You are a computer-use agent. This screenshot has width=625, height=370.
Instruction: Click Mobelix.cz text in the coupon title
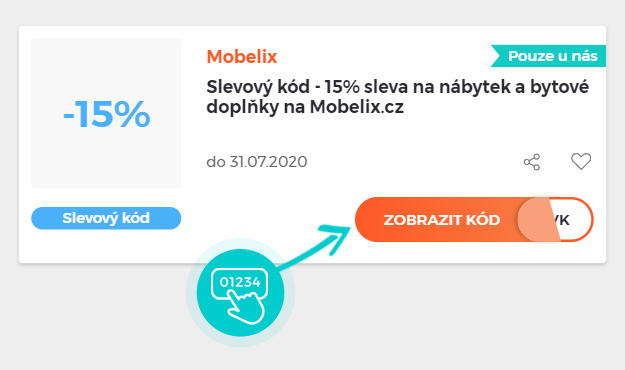[x=357, y=107]
